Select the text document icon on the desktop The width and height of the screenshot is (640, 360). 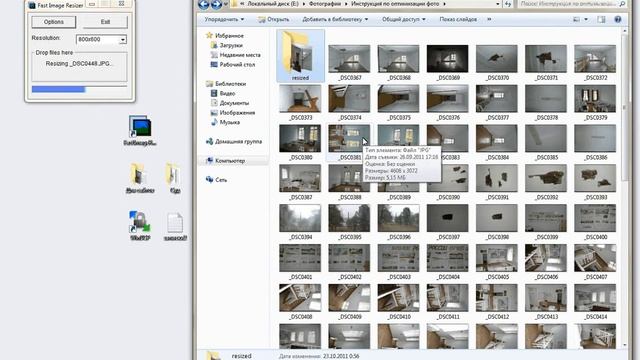coord(175,223)
